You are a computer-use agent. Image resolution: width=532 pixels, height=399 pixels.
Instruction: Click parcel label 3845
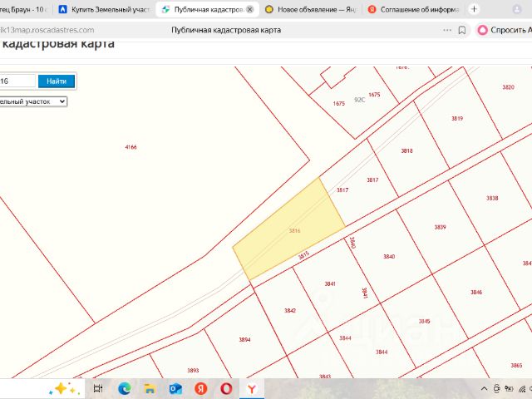[x=425, y=321]
